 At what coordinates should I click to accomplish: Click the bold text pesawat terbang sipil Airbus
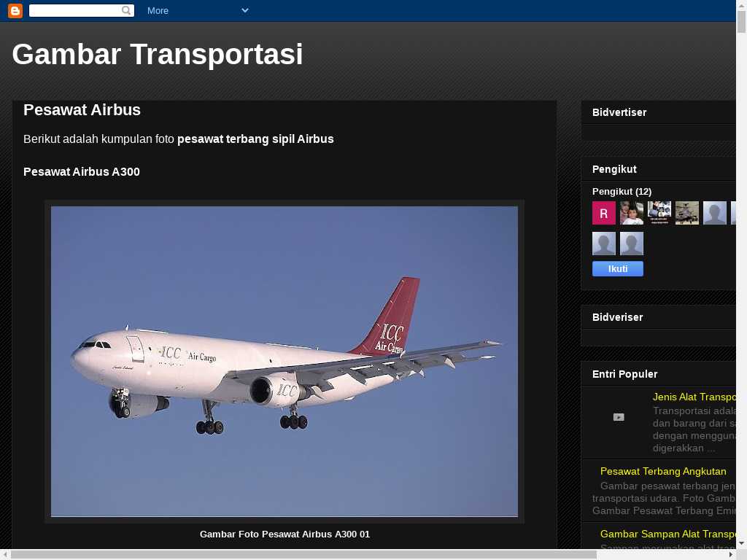tap(255, 139)
